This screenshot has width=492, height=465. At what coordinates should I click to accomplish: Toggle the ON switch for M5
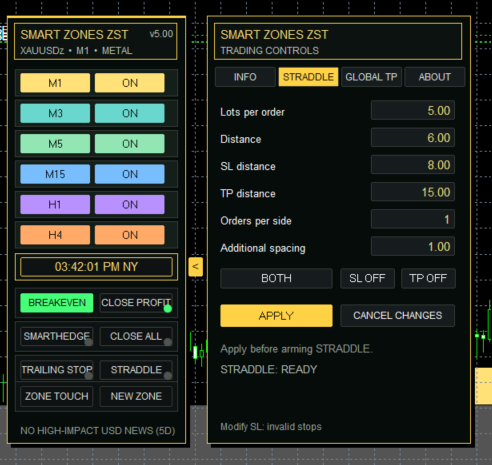point(130,144)
